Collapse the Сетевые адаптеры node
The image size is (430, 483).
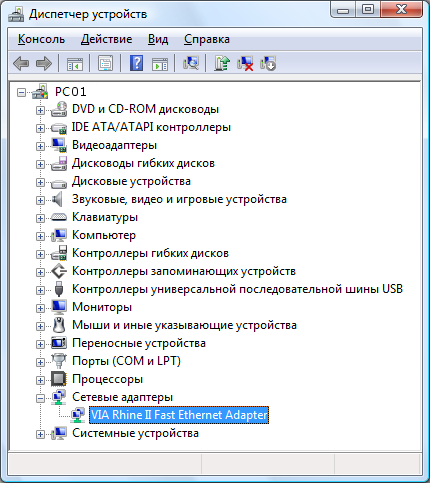pos(40,398)
